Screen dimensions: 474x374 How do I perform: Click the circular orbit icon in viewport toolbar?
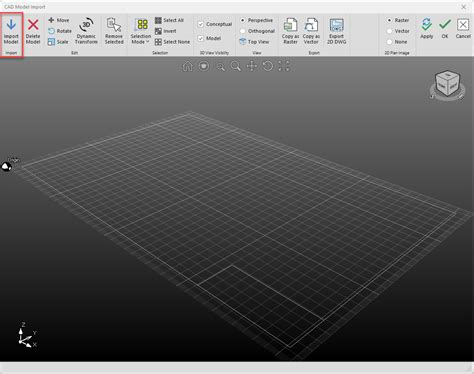[x=204, y=66]
